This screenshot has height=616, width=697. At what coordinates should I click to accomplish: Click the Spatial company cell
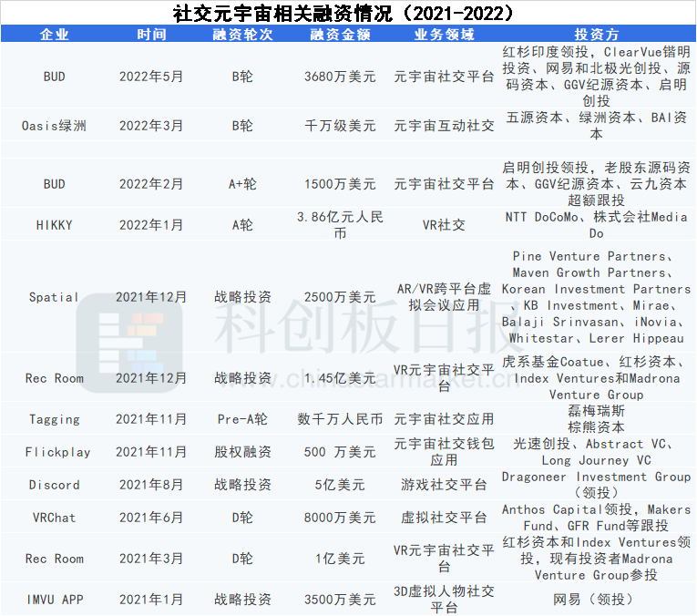click(55, 297)
